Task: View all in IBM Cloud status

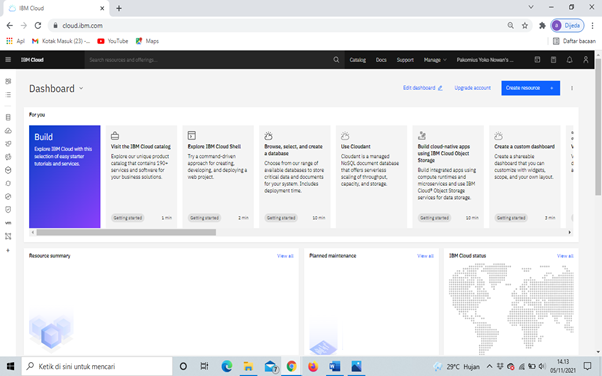Action: (x=565, y=256)
